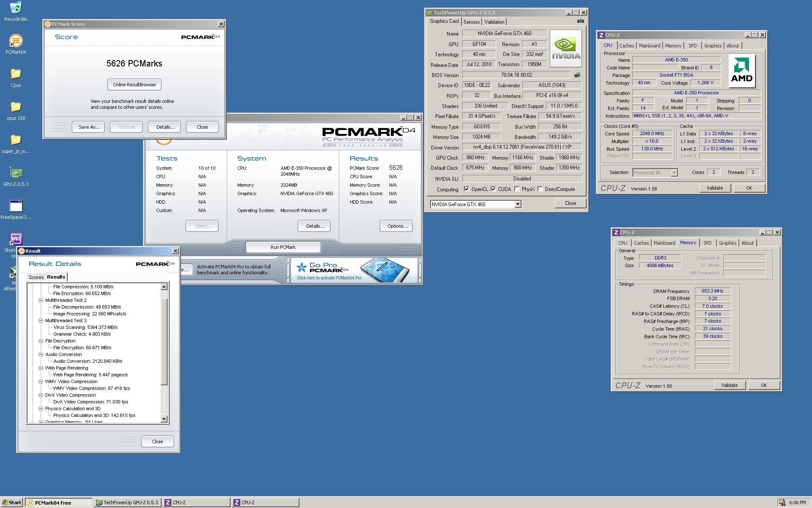Click Online ResultBrowser button
Viewport: 812px width, 508px height.
click(134, 85)
